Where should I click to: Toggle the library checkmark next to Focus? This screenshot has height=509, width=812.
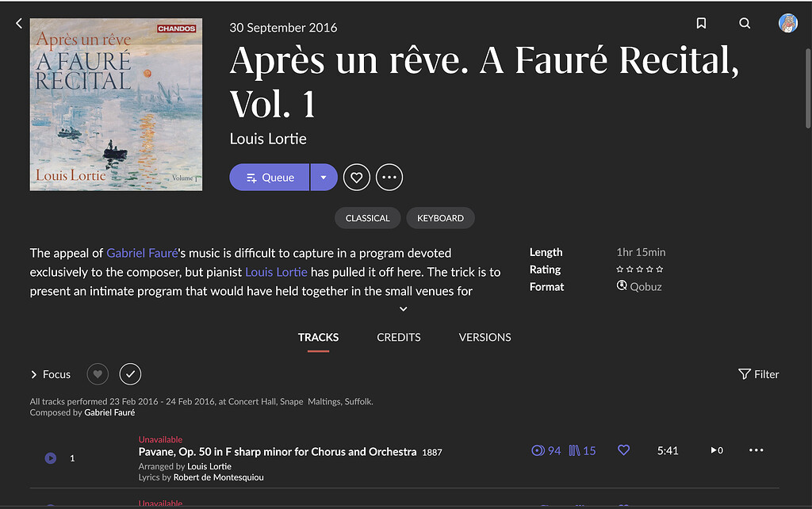pos(130,373)
